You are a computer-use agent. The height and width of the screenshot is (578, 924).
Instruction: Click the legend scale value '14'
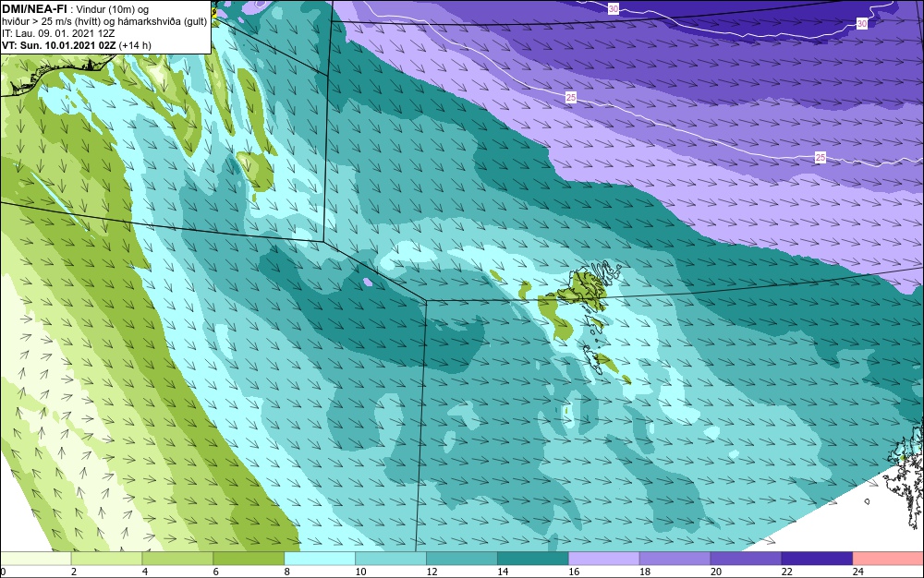point(503,572)
